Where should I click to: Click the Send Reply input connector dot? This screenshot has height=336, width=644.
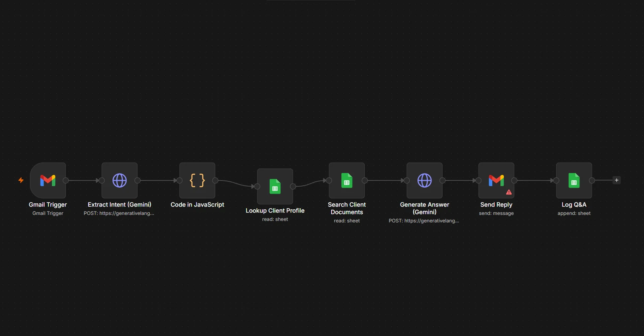pyautogui.click(x=479, y=180)
